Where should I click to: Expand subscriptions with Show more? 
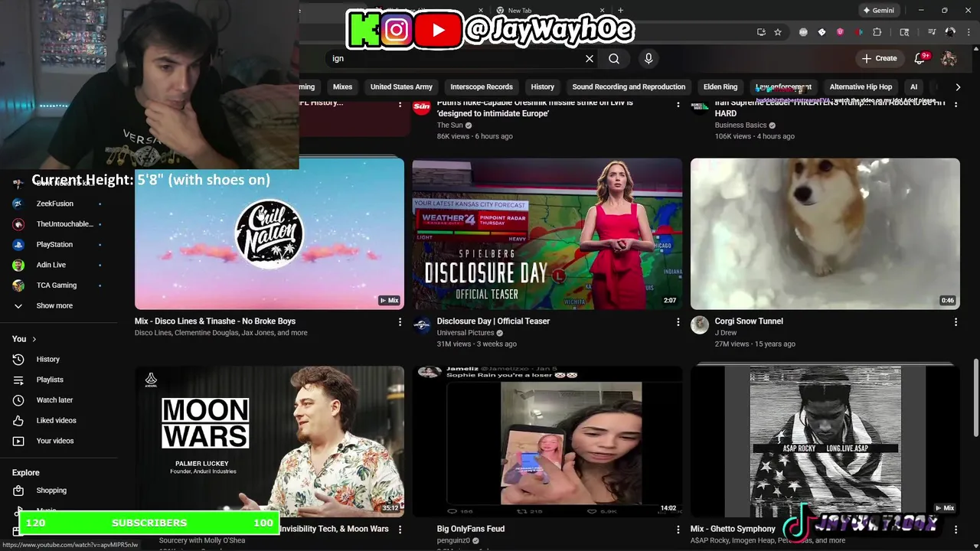pos(54,305)
